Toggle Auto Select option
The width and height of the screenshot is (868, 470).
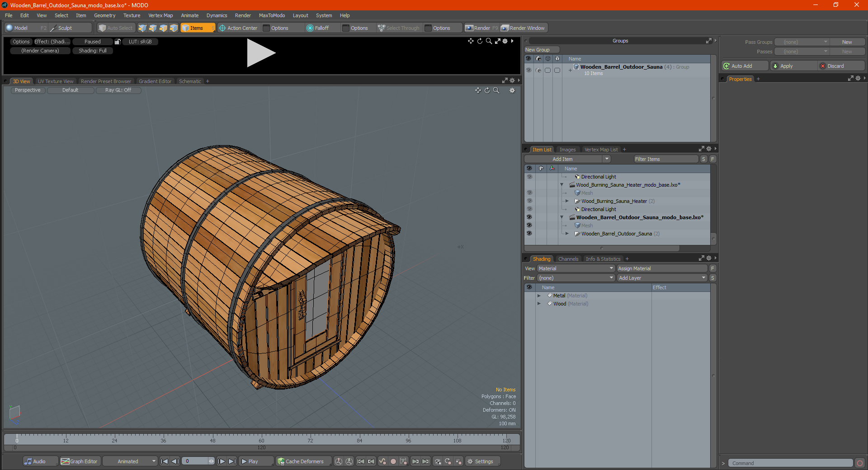(x=116, y=28)
